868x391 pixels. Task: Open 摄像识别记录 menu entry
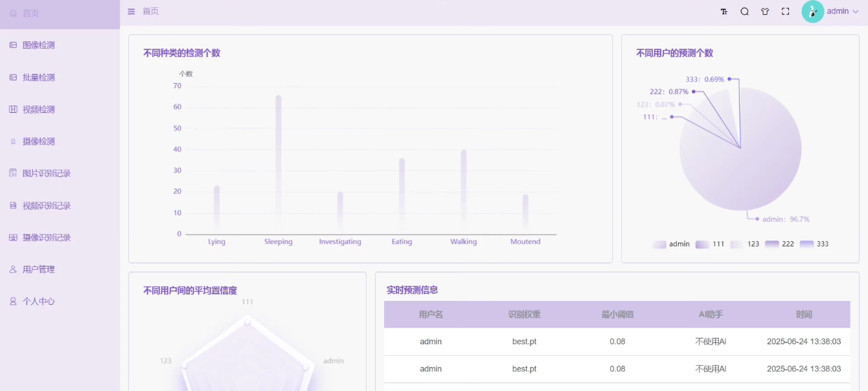click(60, 237)
